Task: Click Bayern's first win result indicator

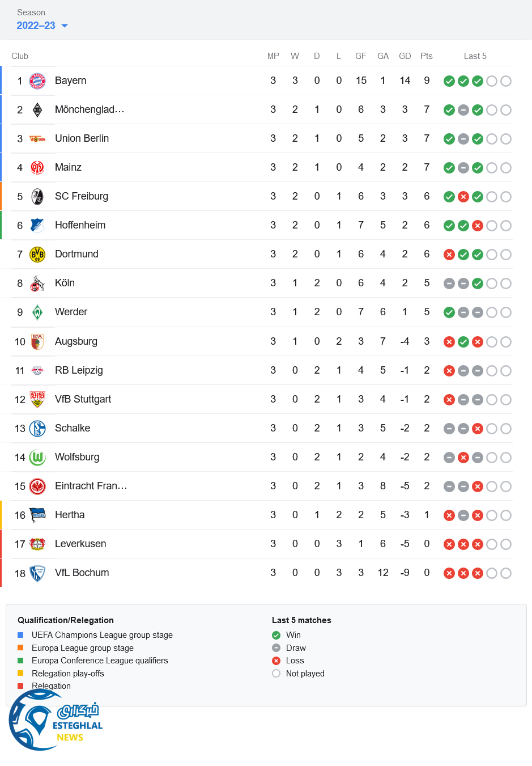Action: [449, 81]
